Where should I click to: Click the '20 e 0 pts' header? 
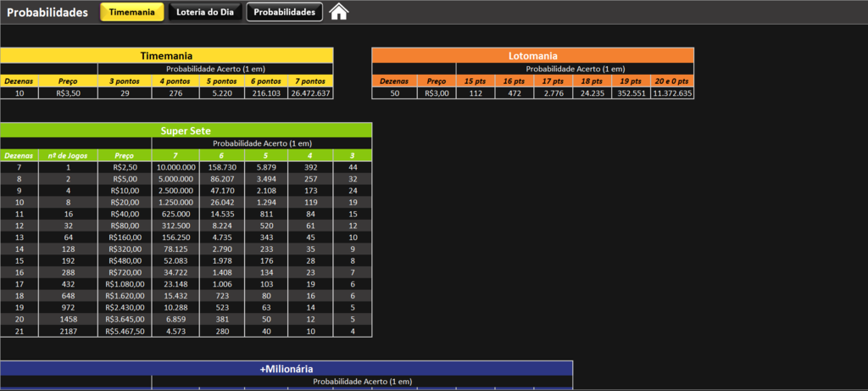coord(672,81)
